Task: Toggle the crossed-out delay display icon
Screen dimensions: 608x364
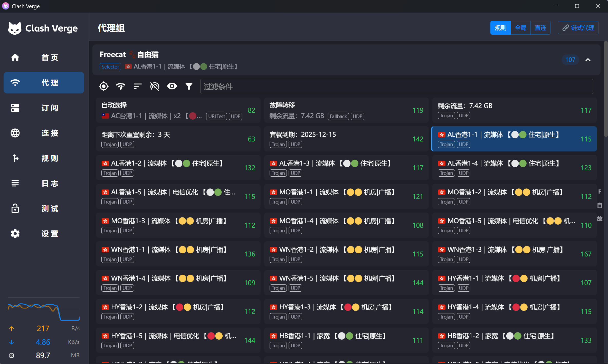Action: 155,86
